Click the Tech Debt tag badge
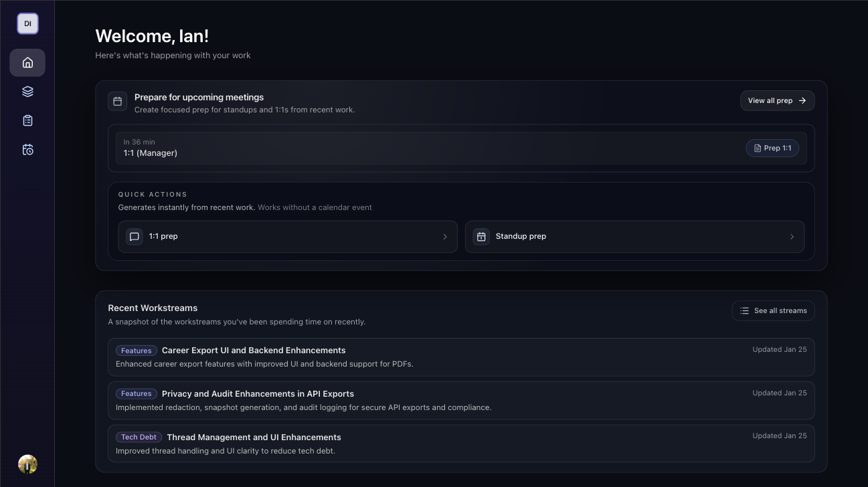The height and width of the screenshot is (487, 868). pos(139,437)
